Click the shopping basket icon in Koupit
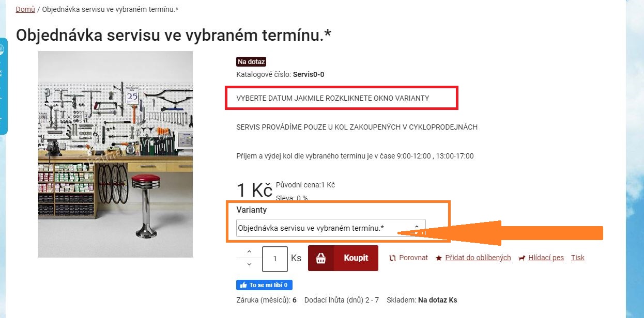This screenshot has height=318, width=644. pos(321,258)
